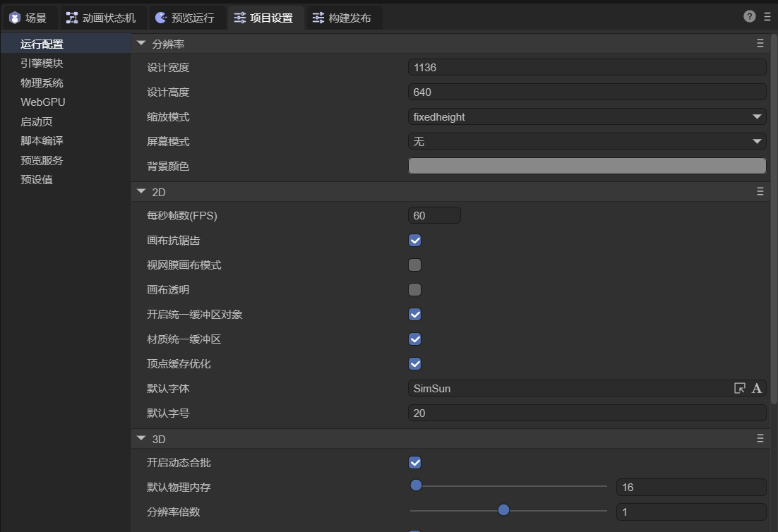This screenshot has height=532, width=778.
Task: Switch to the 动画状态机 tab
Action: point(101,18)
